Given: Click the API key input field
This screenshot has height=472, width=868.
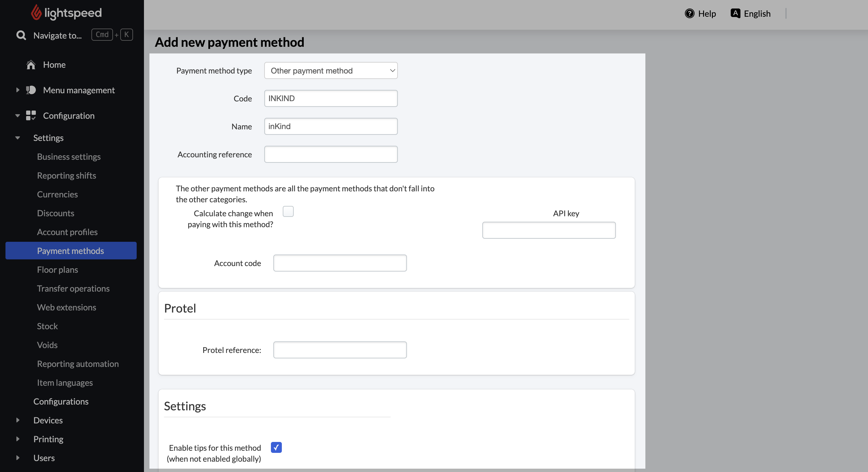Looking at the screenshot, I should coord(549,230).
